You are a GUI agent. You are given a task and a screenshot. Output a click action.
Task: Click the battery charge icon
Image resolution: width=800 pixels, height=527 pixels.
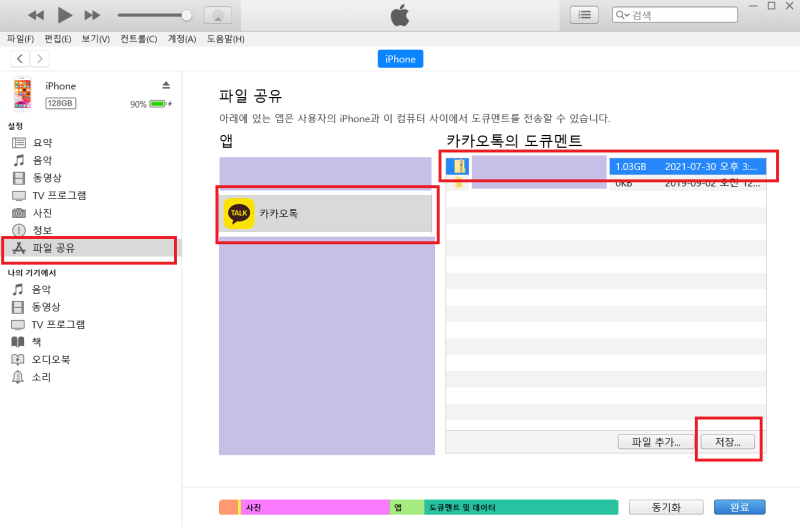pyautogui.click(x=158, y=104)
